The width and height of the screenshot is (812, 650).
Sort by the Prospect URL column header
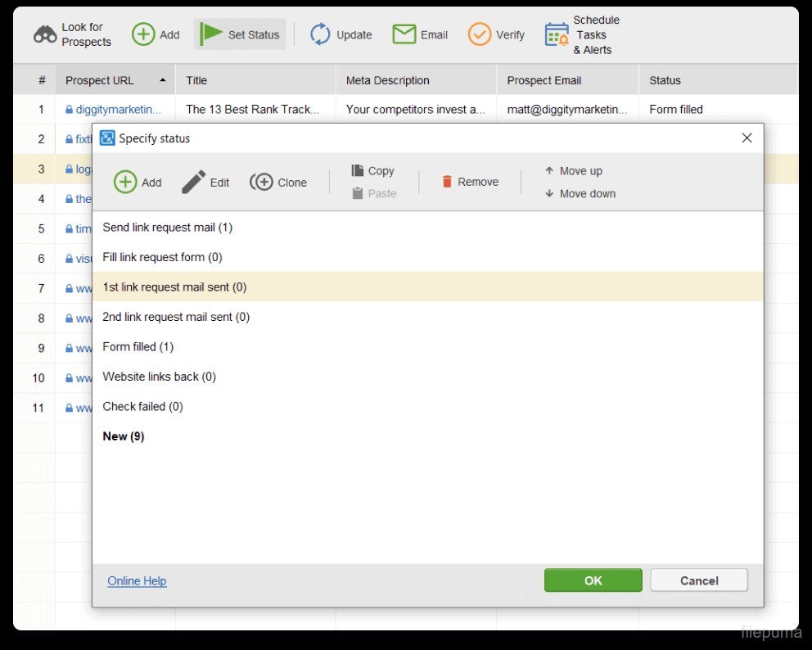point(100,80)
